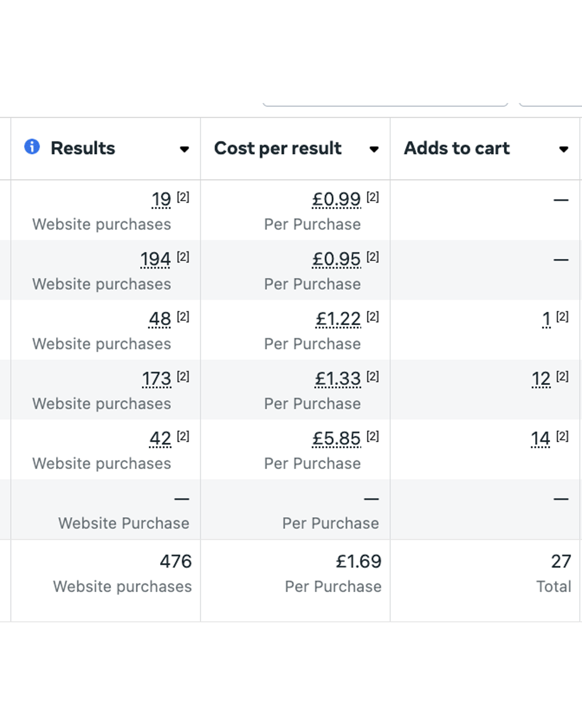
Task: Click the Cost per result header text
Action: click(278, 148)
